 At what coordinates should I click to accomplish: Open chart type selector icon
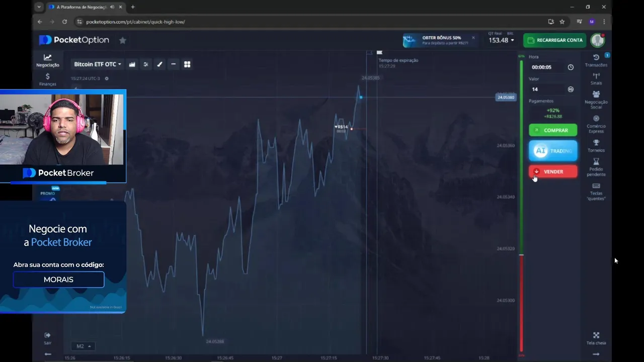click(132, 64)
